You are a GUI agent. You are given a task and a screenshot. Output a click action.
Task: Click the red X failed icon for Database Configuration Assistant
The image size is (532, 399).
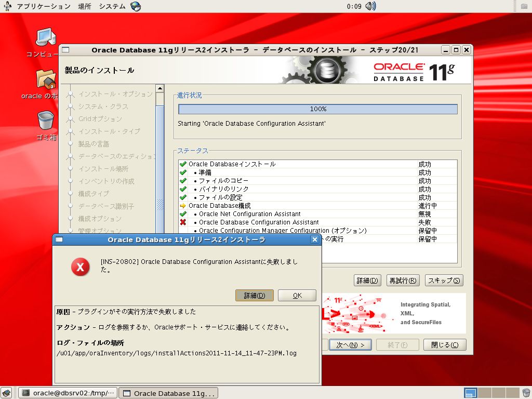(183, 222)
